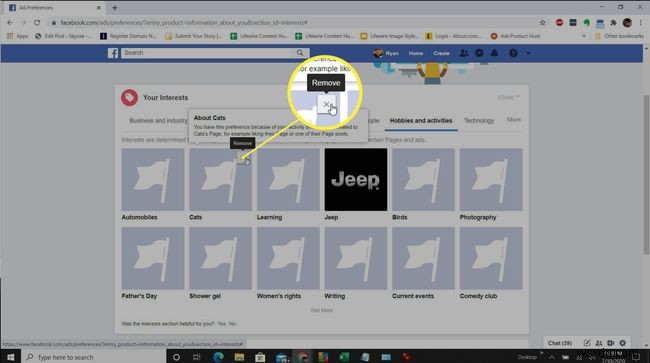Open Ask Product Hunt bookmark
This screenshot has width=650, height=363.
[515, 36]
